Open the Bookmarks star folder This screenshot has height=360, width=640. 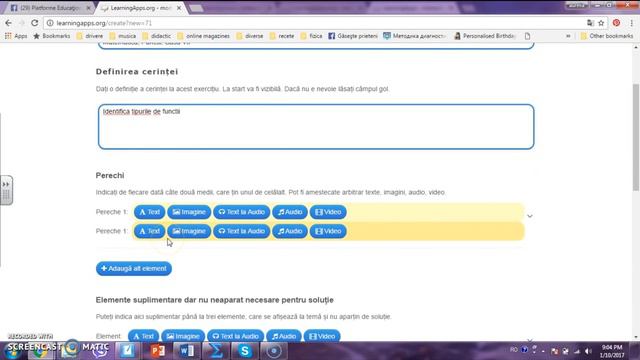(x=51, y=36)
